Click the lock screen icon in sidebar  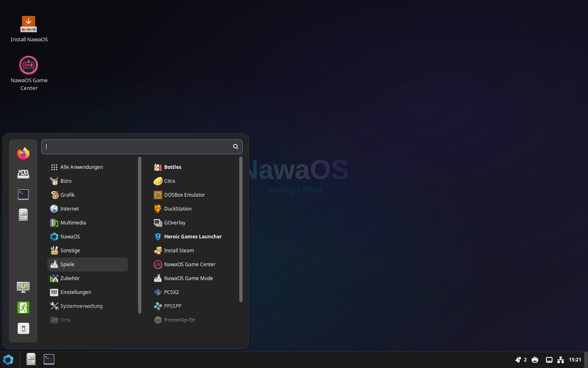(23, 287)
